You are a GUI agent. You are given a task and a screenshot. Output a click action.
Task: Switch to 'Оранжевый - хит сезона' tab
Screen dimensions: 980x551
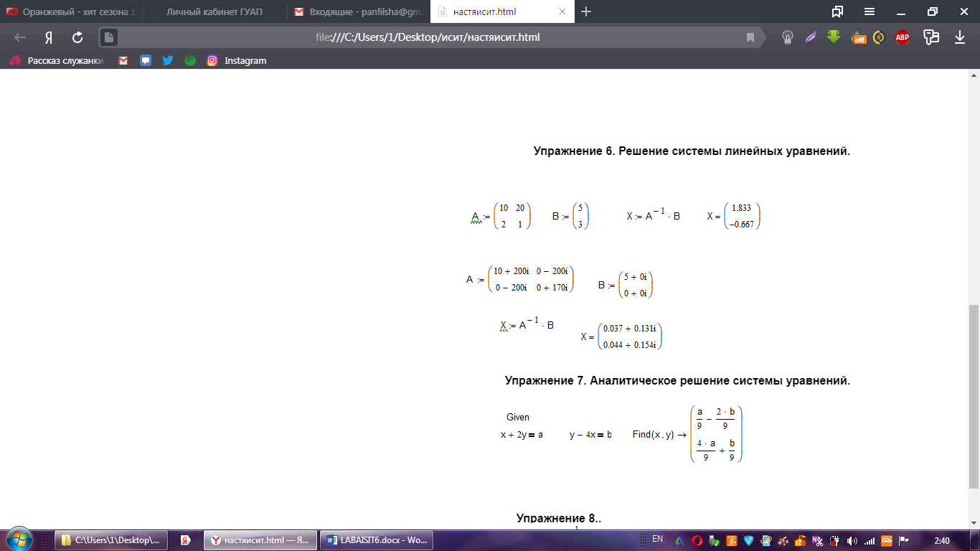pos(71,11)
